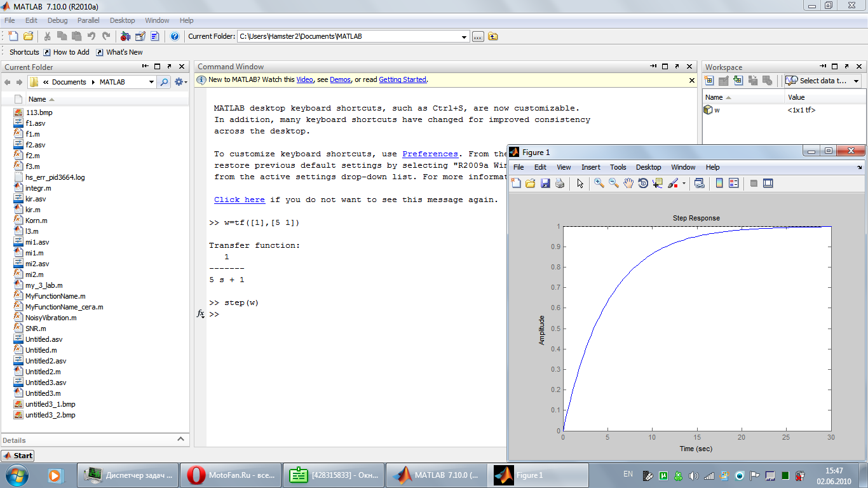The width and height of the screenshot is (868, 488).
Task: Open the Parallel menu in MATLAB
Action: click(88, 20)
